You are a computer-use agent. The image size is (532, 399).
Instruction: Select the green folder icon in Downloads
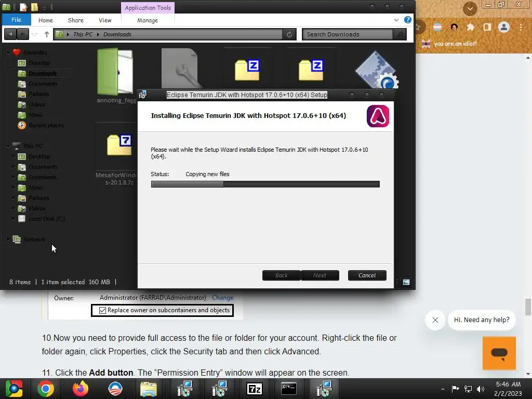point(115,72)
